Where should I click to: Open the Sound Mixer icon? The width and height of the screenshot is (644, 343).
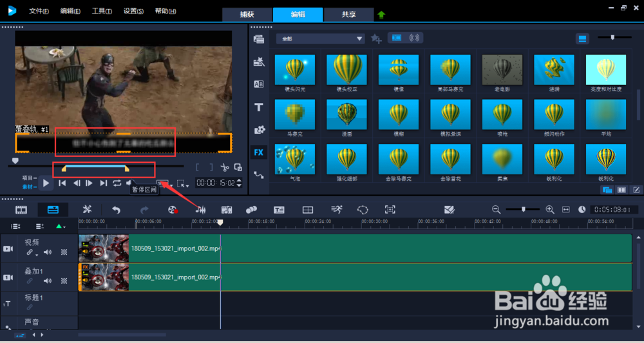click(x=200, y=210)
